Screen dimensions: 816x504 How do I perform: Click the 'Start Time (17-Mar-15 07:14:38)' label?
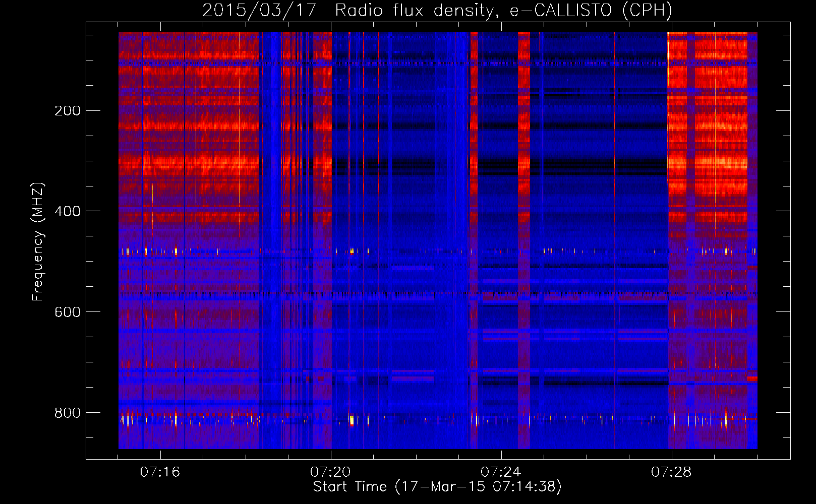[437, 486]
